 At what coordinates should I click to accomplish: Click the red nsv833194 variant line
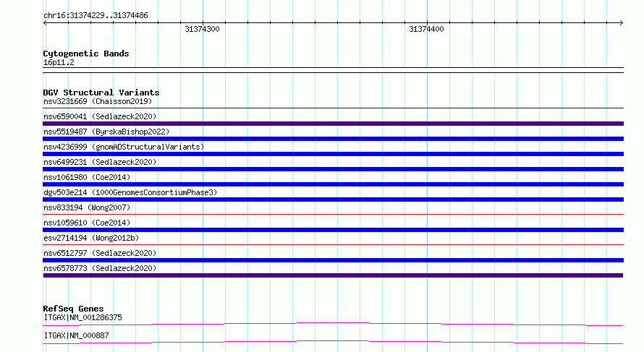tap(333, 214)
